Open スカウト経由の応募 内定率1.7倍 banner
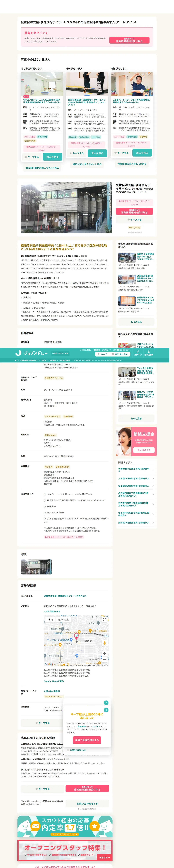This screenshot has height=868, width=174. coord(65,827)
